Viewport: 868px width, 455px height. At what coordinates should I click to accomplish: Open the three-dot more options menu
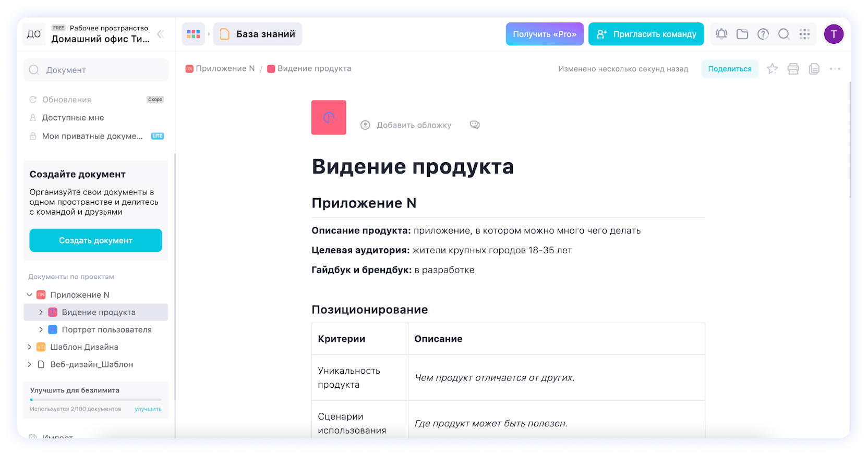pyautogui.click(x=835, y=69)
